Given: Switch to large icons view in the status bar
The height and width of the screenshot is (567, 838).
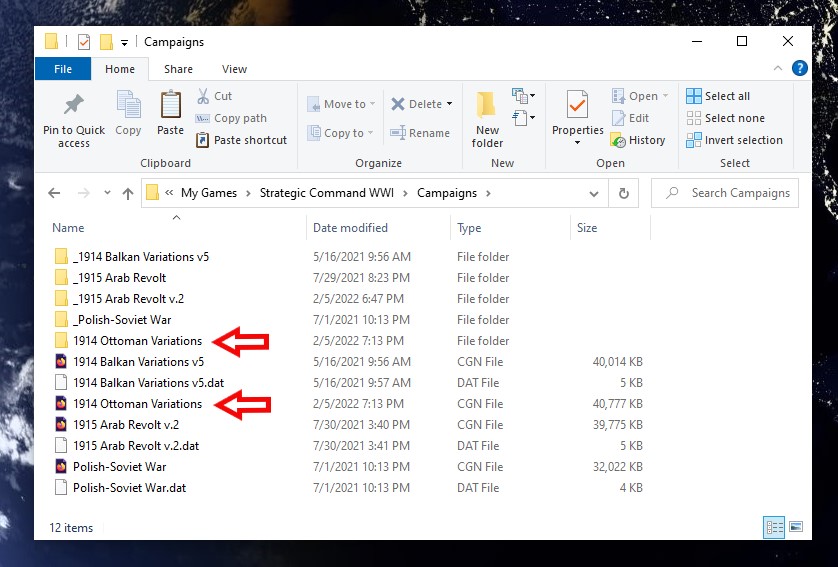Looking at the screenshot, I should pyautogui.click(x=796, y=527).
